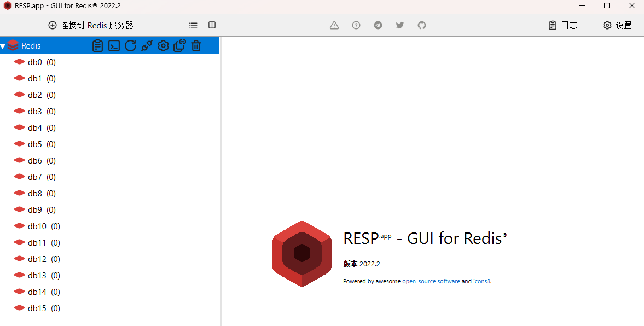Viewport: 644px width, 326px height.
Task: Click the connect to Redis server button
Action: (x=91, y=25)
